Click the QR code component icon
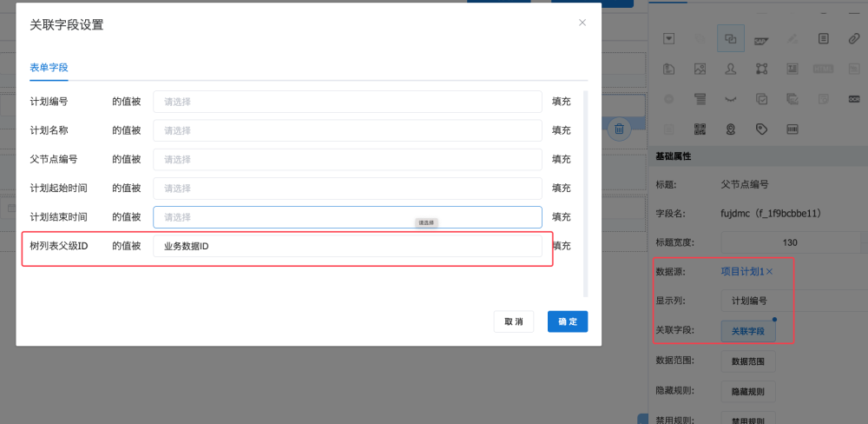The width and height of the screenshot is (868, 424). [700, 129]
